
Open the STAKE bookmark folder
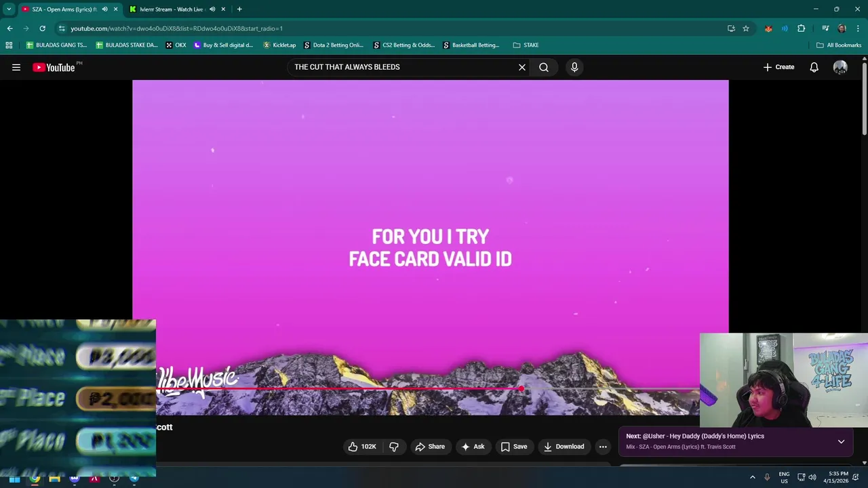click(526, 45)
